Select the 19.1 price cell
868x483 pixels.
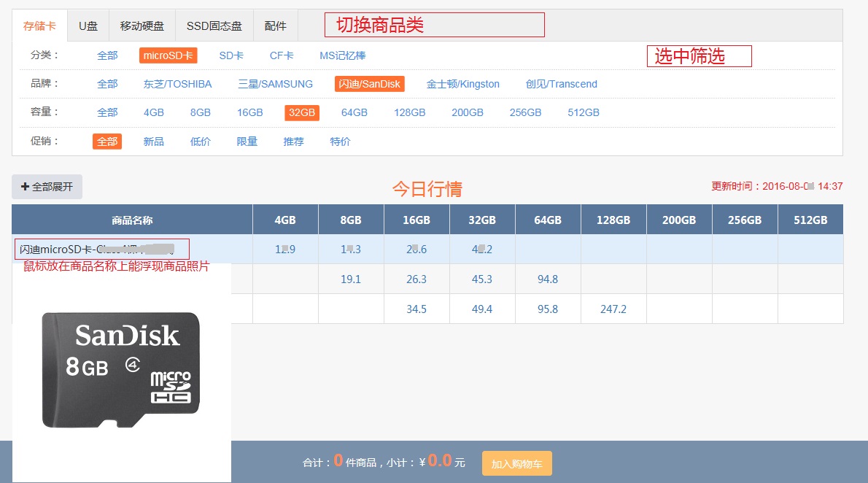[x=351, y=279]
